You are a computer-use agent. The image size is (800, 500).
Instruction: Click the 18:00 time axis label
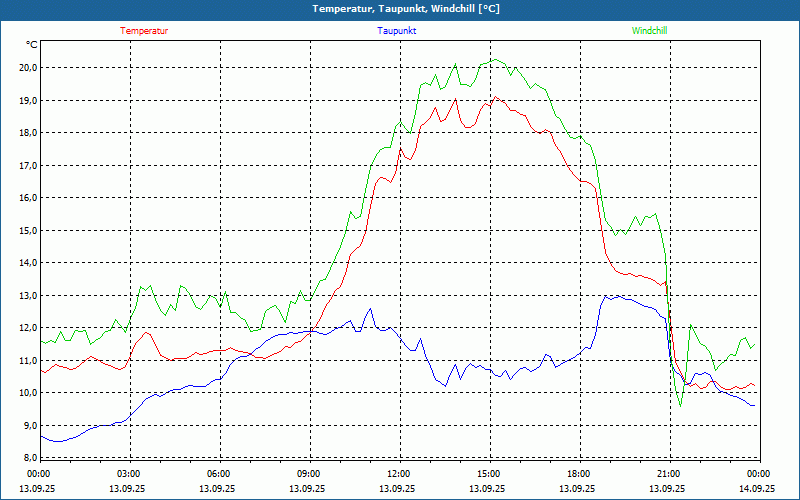[578, 474]
